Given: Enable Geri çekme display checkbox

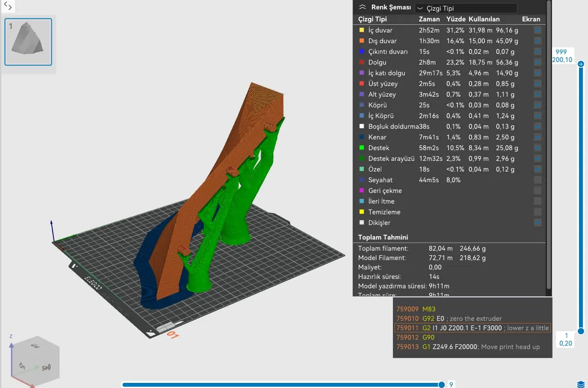Looking at the screenshot, I should 538,191.
